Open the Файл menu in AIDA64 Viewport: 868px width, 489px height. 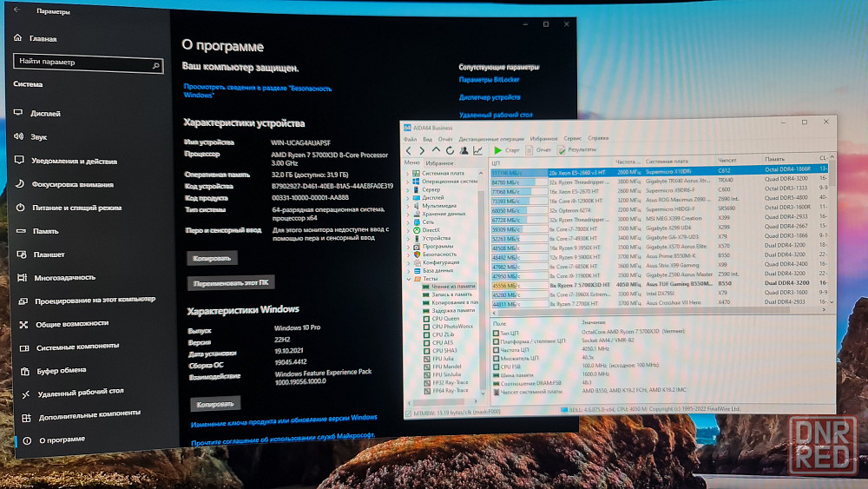pos(411,139)
